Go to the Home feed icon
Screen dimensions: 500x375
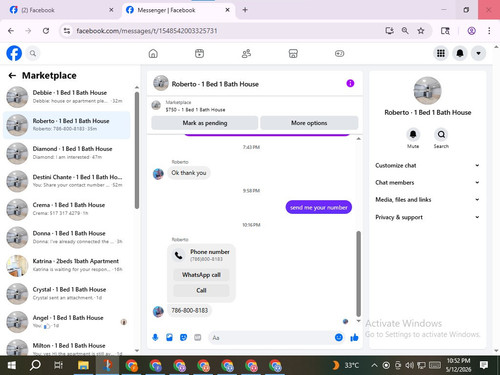coord(153,53)
